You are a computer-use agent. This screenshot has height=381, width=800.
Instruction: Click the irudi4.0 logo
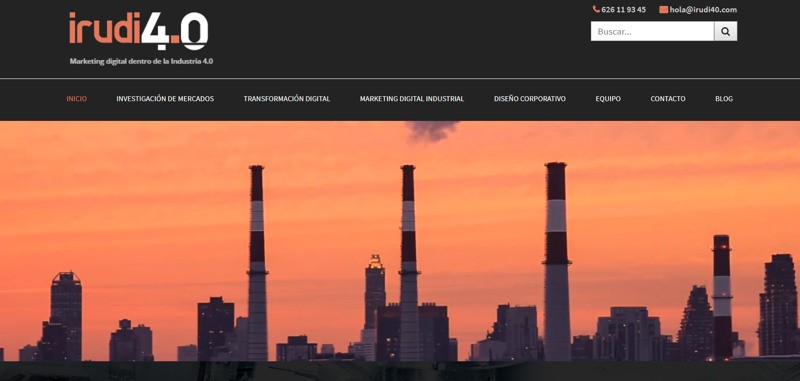(138, 31)
